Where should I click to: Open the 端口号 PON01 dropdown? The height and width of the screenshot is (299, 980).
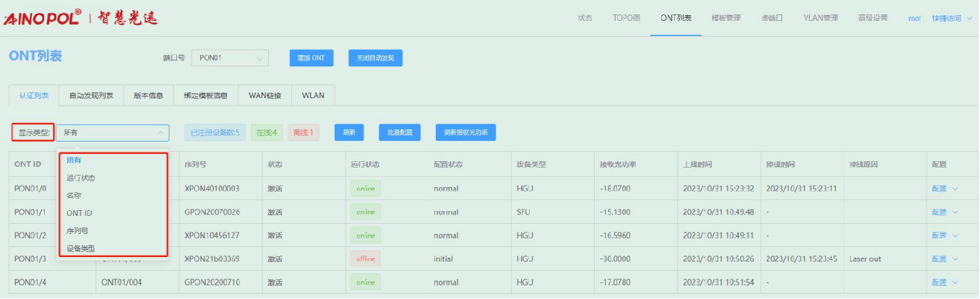tap(230, 58)
